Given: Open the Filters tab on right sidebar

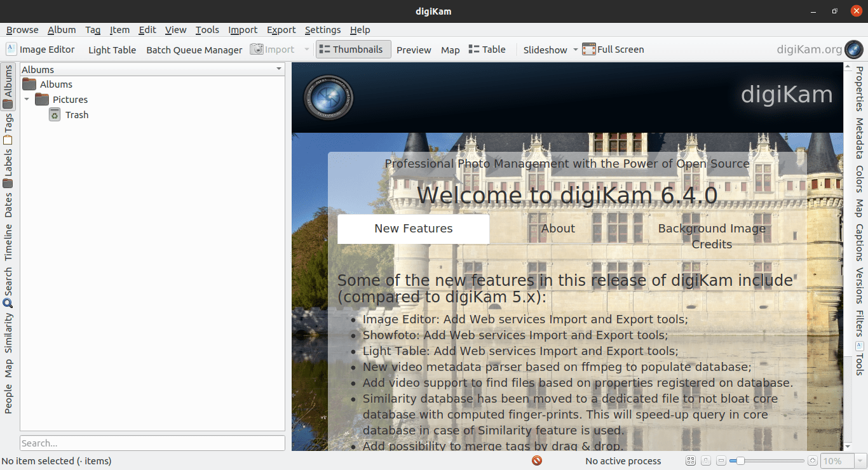Looking at the screenshot, I should pos(859,323).
